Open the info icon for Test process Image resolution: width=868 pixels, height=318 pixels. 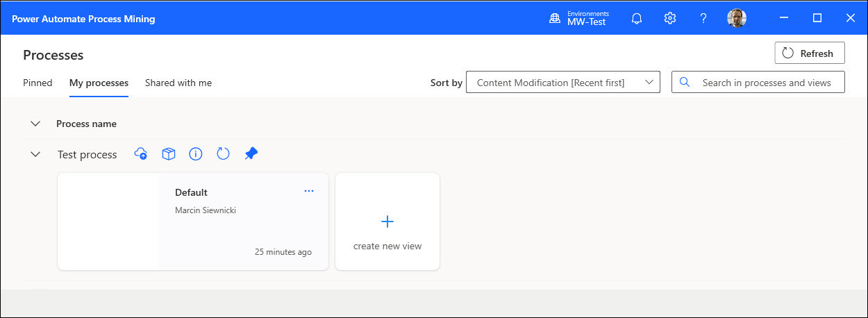[196, 154]
